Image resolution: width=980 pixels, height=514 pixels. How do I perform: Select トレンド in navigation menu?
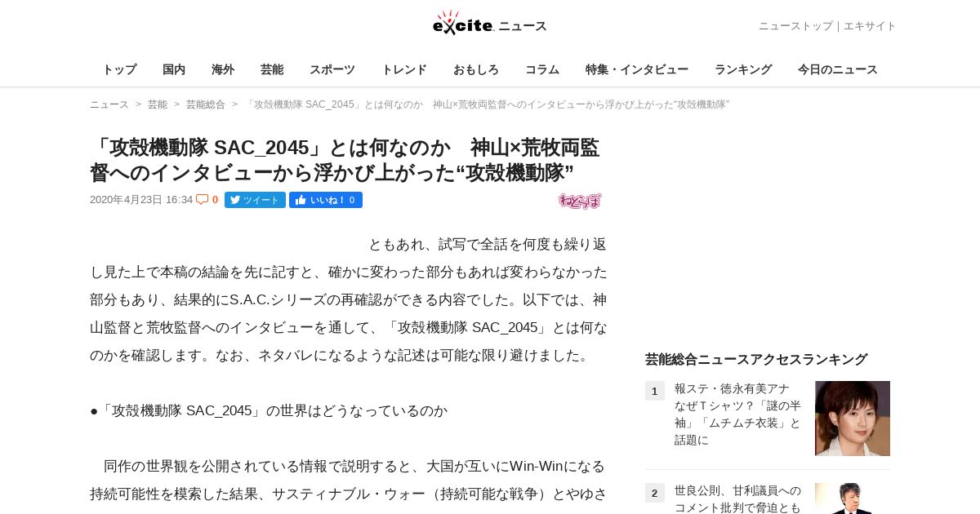pos(404,69)
